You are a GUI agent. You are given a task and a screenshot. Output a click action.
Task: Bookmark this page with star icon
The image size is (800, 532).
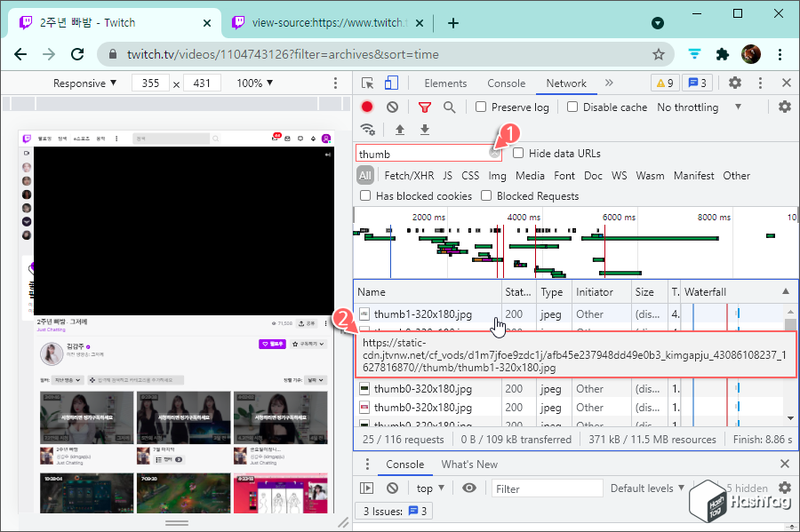[659, 54]
